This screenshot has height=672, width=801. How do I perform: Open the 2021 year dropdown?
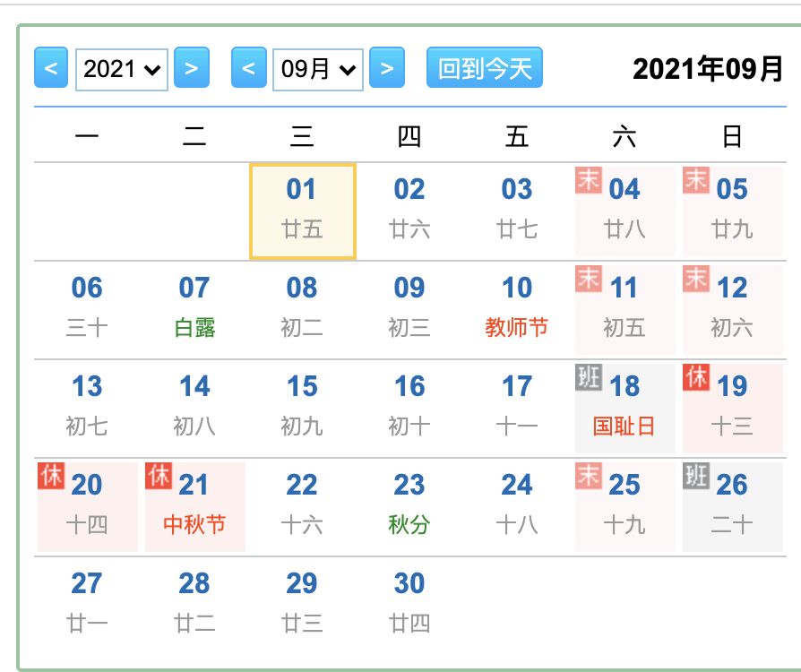pos(122,70)
